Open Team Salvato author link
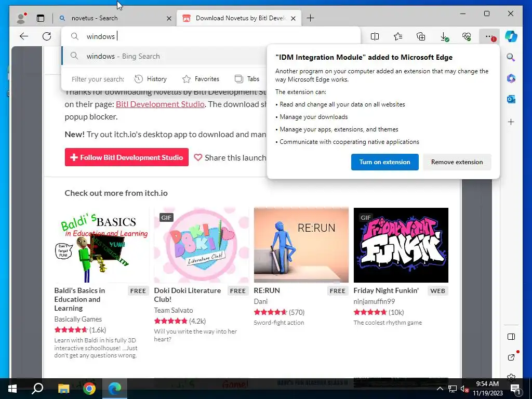Screen dimensions: 532x399 point(174,311)
